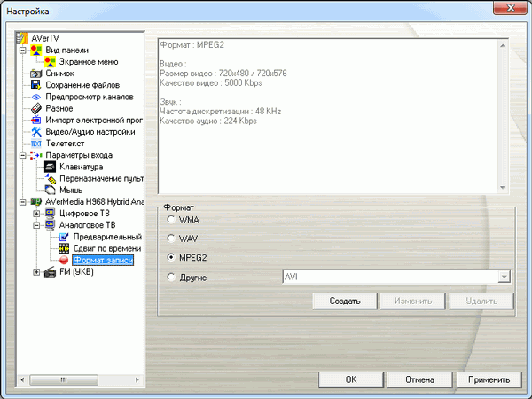Open Снимок settings in tree
The width and height of the screenshot is (532, 399).
tap(59, 74)
